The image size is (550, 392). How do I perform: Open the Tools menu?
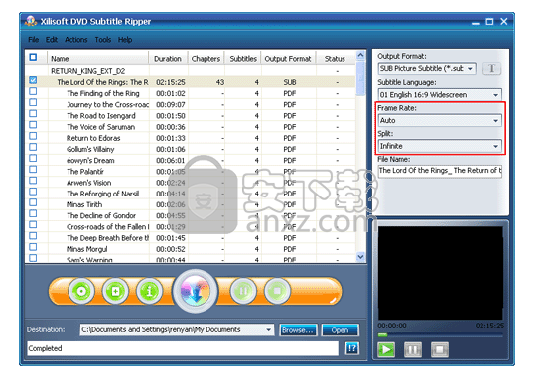103,40
